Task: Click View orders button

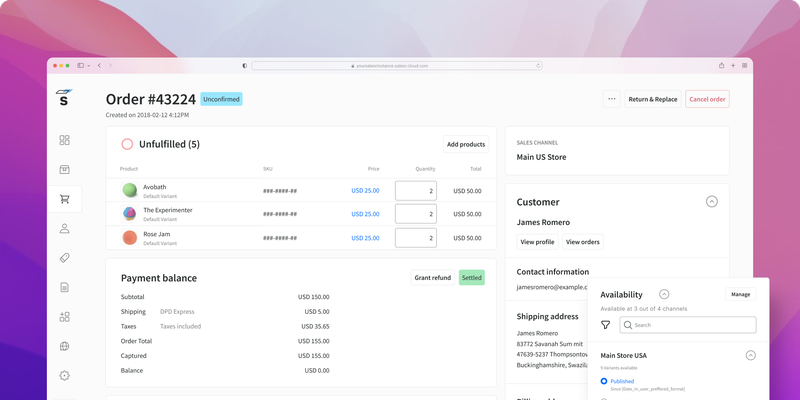Action: click(x=583, y=242)
